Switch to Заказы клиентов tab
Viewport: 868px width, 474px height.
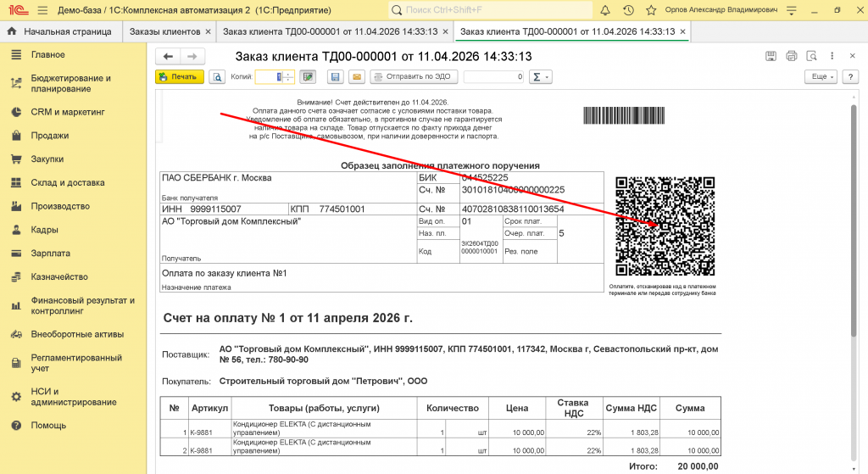point(164,31)
